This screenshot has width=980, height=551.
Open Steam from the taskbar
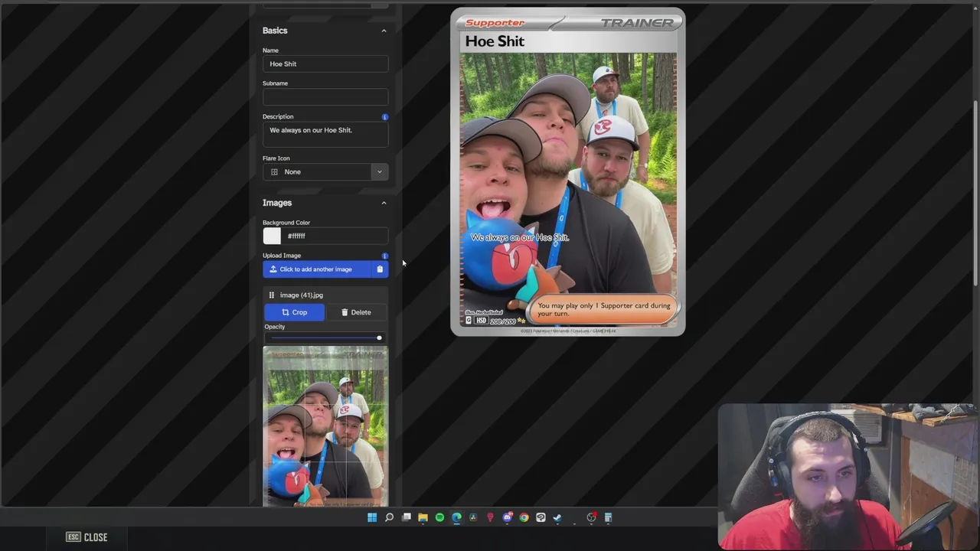click(557, 518)
